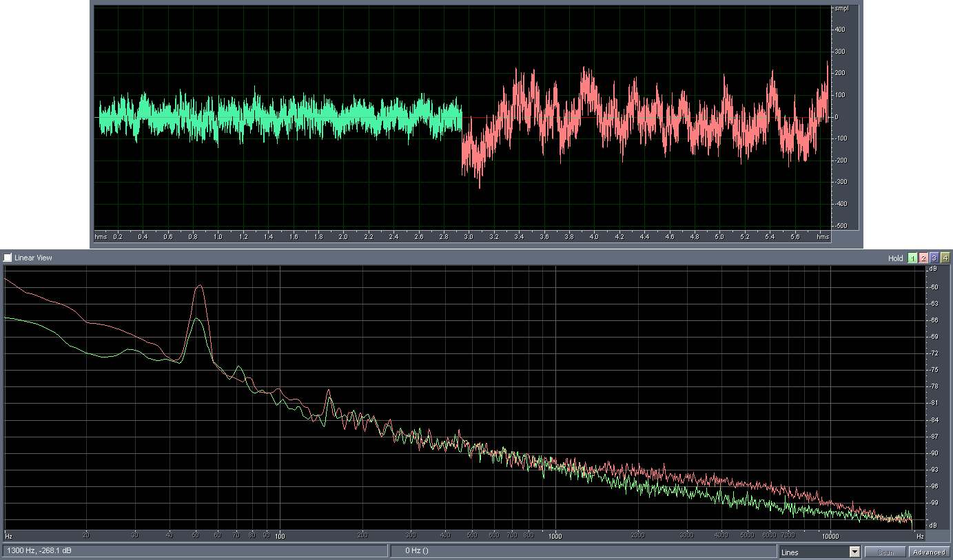Toggle Hold button 4 (yellow)
The width and height of the screenshot is (953, 560).
point(945,258)
